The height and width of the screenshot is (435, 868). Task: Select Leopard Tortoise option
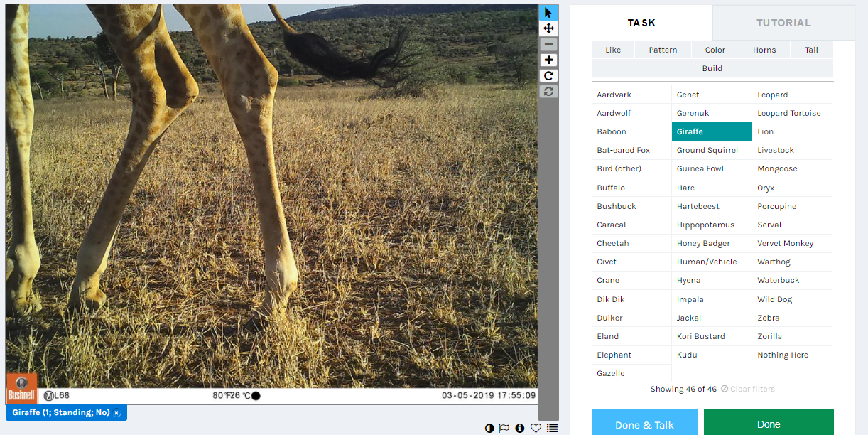click(792, 113)
